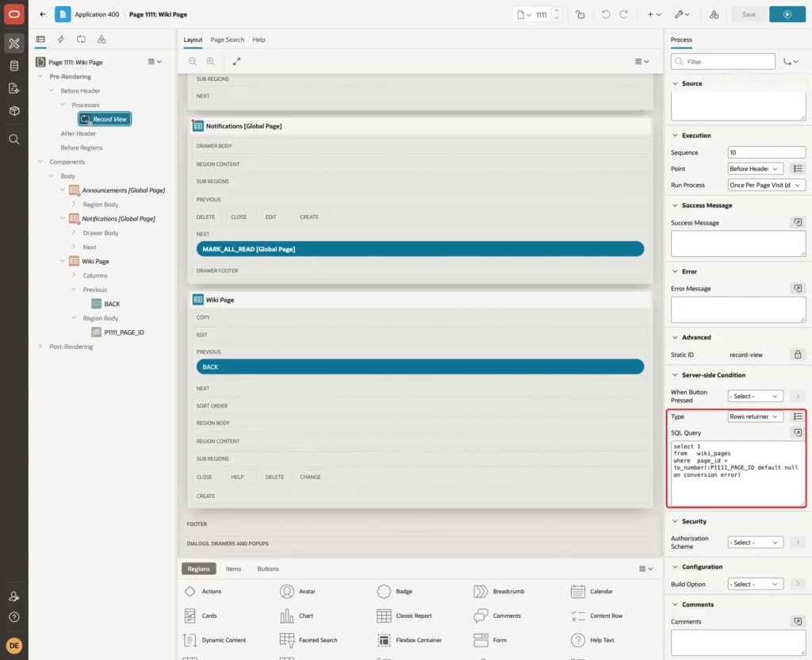
Task: Click Application 400 breadcrumb link
Action: [97, 14]
